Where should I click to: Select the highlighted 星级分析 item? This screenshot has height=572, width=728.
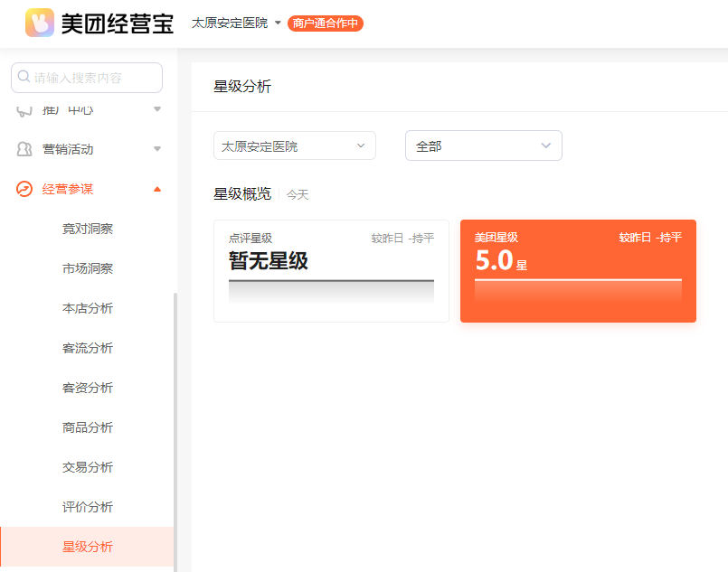88,547
